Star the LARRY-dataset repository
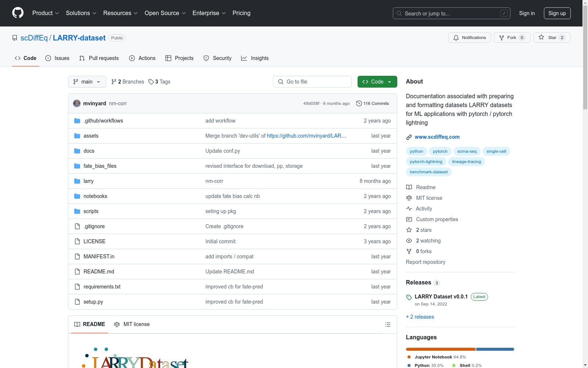Screen dimensions: 588x368 pos(552,38)
